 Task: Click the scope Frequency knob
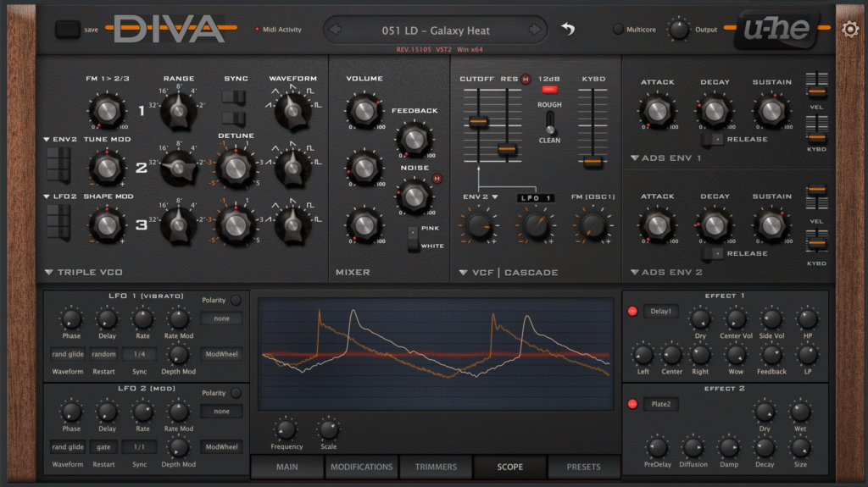point(286,429)
